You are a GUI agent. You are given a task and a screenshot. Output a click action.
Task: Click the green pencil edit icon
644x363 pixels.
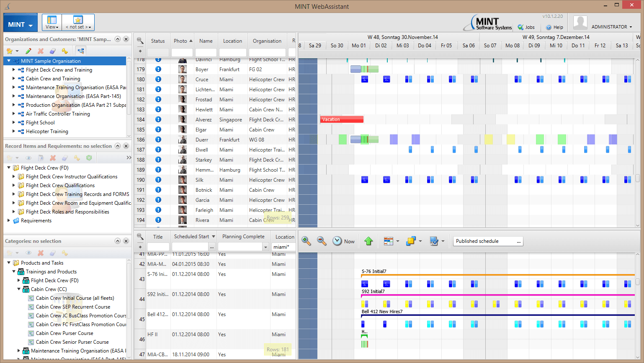[x=28, y=51]
